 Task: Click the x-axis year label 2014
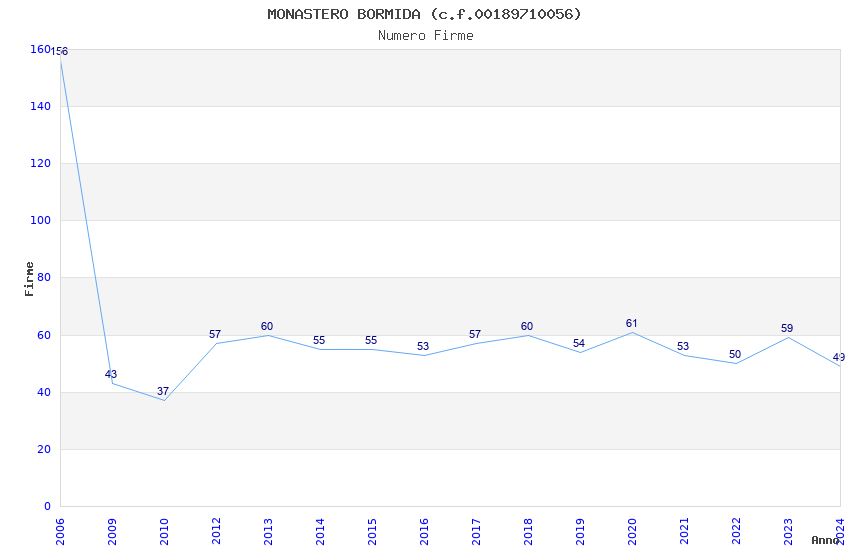click(x=320, y=531)
